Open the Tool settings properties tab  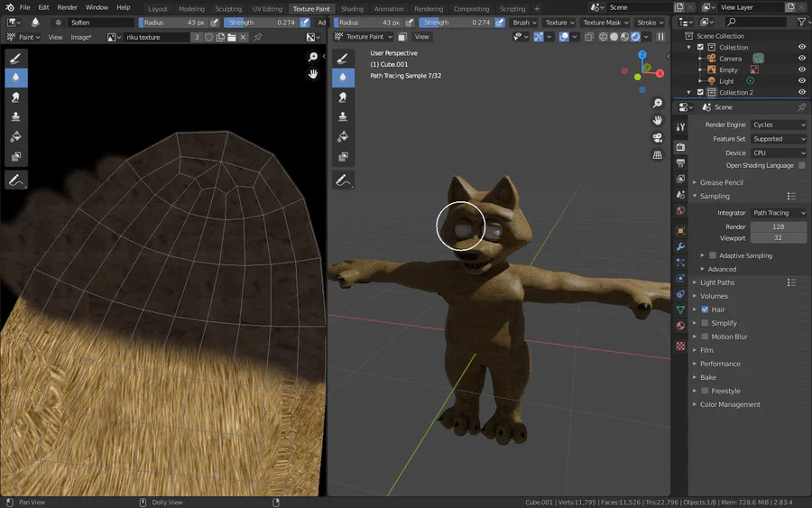coord(680,127)
